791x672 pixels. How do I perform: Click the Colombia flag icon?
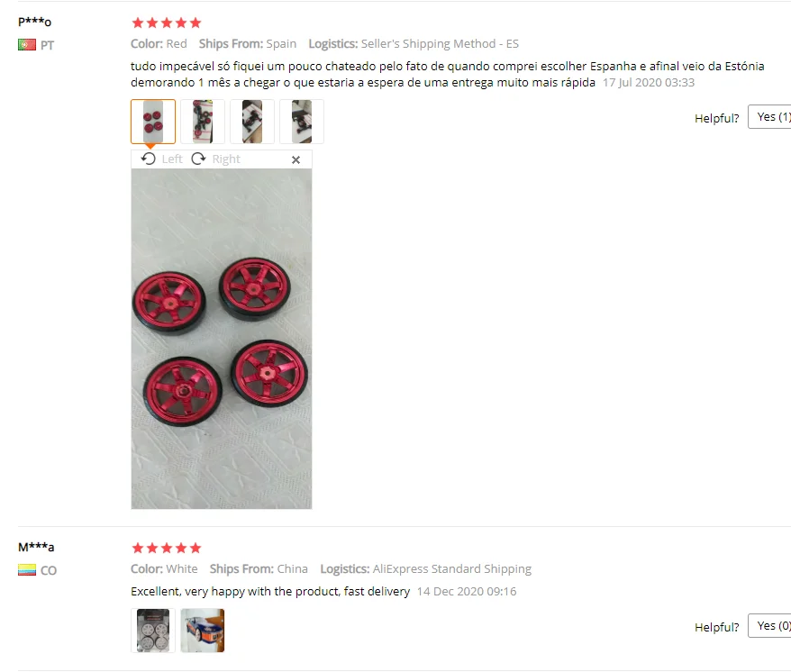[27, 570]
